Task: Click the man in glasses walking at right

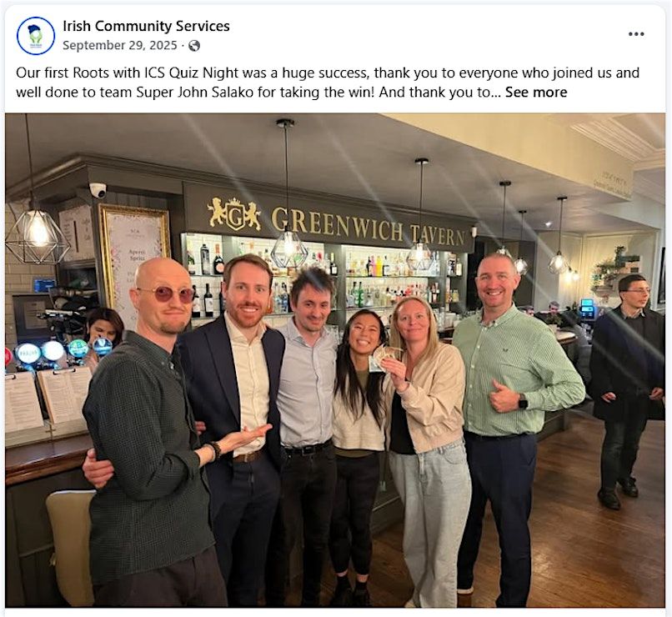Action: click(x=627, y=390)
